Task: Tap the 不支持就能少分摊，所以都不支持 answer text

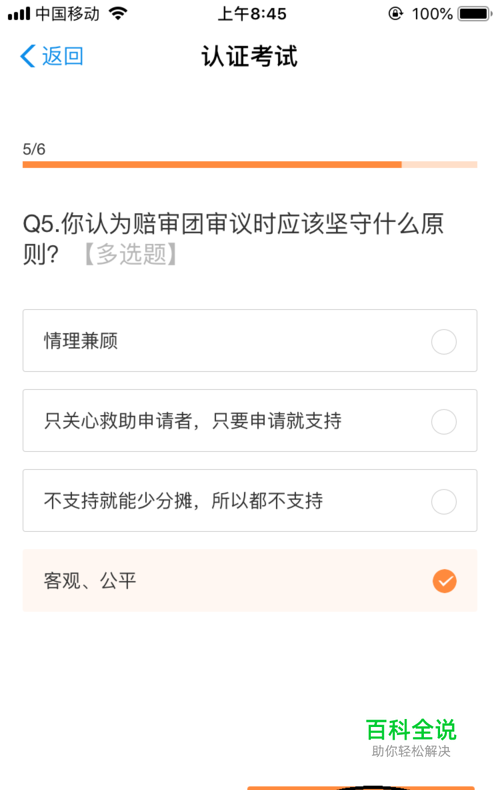Action: [x=183, y=501]
